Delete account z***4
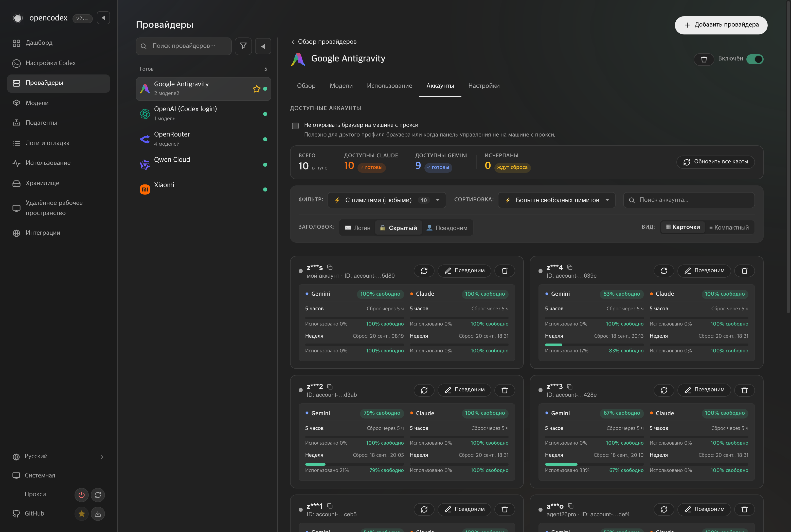Screen dimensions: 791x532 pos(744,271)
